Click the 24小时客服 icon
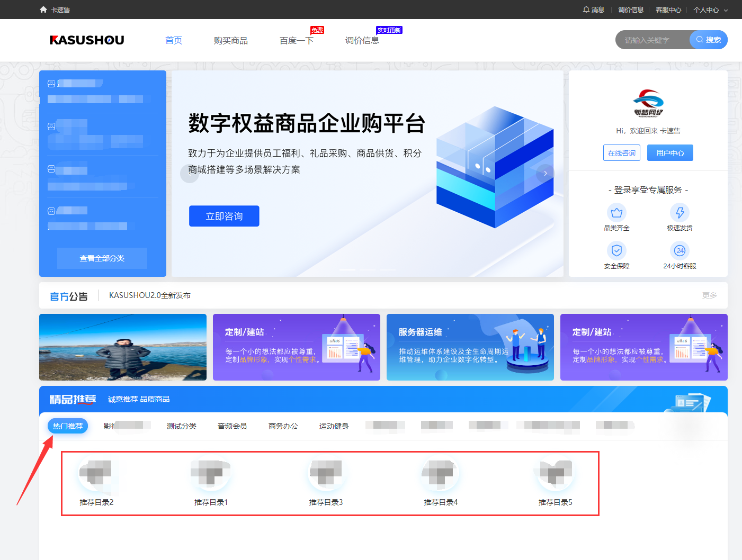The height and width of the screenshot is (560, 742). pyautogui.click(x=680, y=250)
